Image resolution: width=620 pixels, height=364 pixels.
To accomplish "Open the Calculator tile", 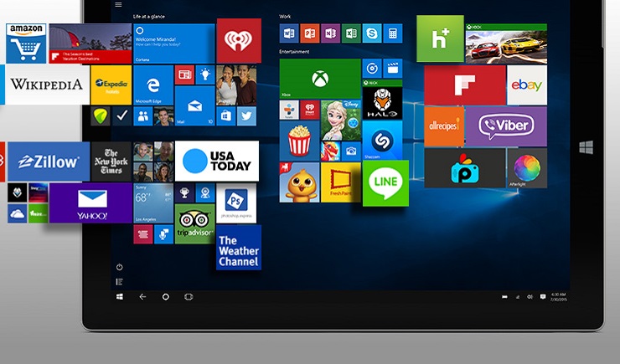I will point(393,33).
